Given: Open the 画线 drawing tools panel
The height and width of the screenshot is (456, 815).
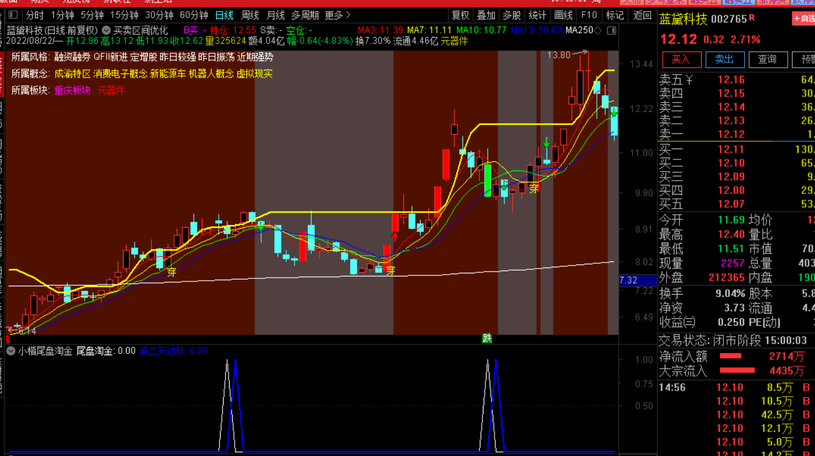Looking at the screenshot, I should pyautogui.click(x=563, y=16).
